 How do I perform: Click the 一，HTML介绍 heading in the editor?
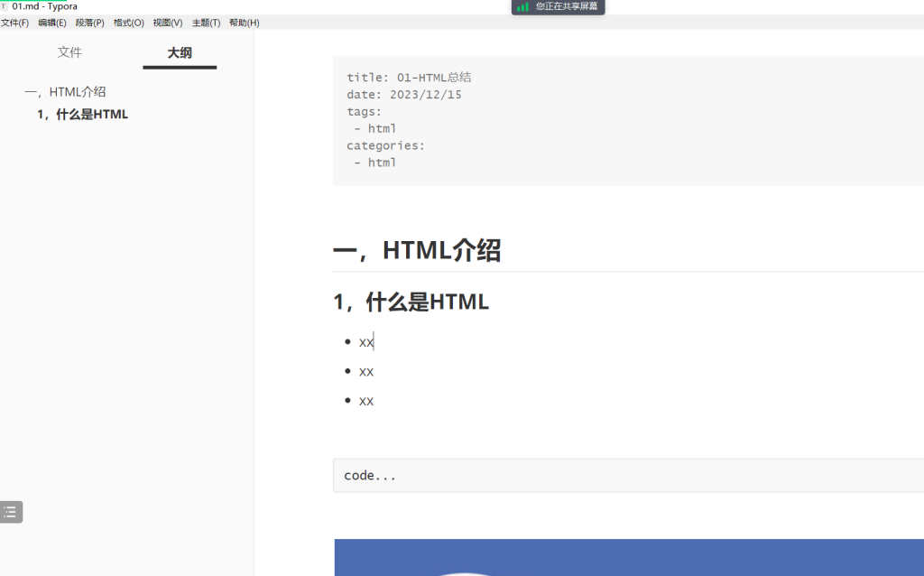coord(417,250)
